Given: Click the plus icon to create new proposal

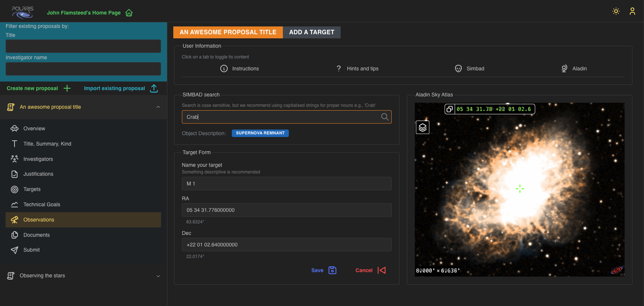Looking at the screenshot, I should point(67,88).
